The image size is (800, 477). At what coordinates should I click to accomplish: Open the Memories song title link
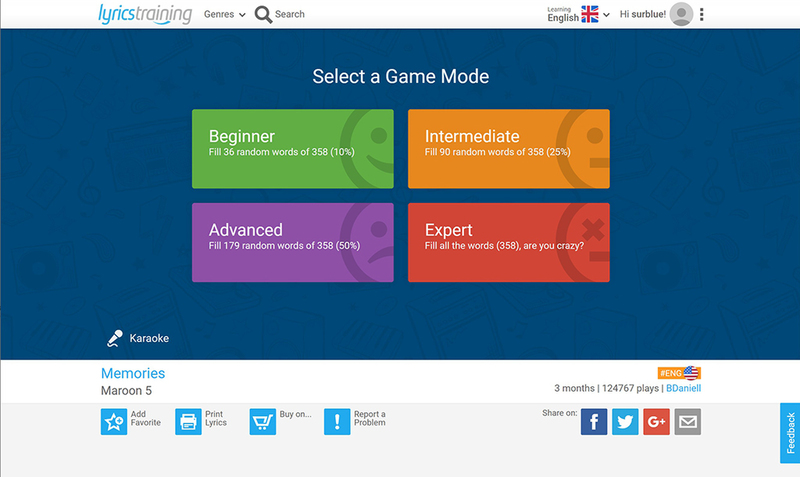(133, 373)
